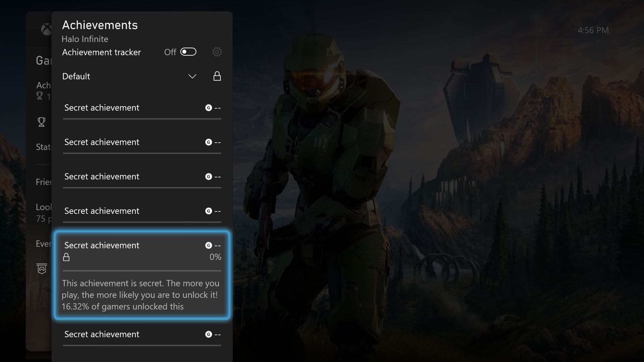The height and width of the screenshot is (362, 644).
Task: Click the G icon on the fourth secret achievement
Action: (209, 211)
